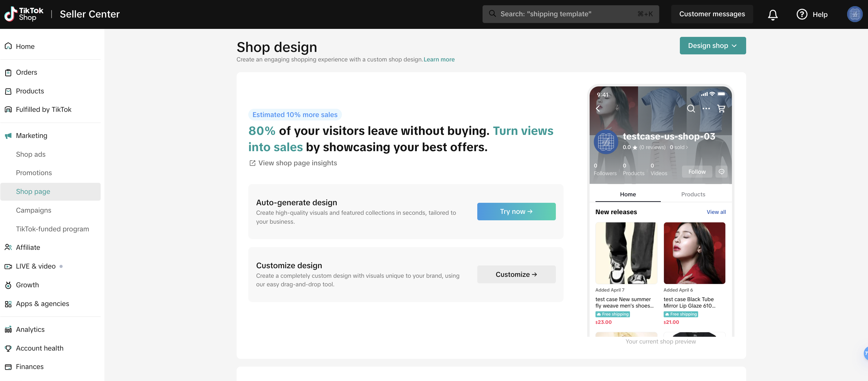Click the search magnifier in phone preview

coord(691,108)
